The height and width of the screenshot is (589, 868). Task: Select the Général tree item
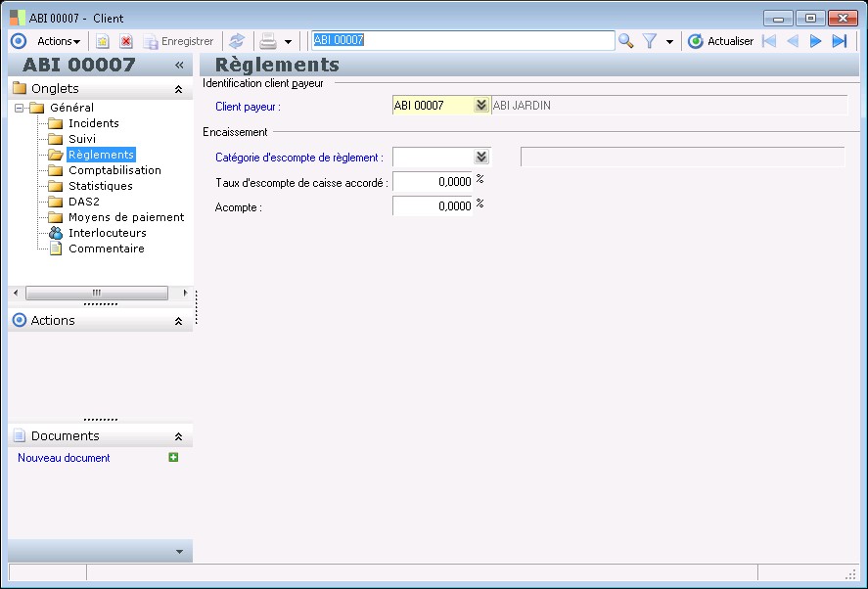[x=72, y=108]
